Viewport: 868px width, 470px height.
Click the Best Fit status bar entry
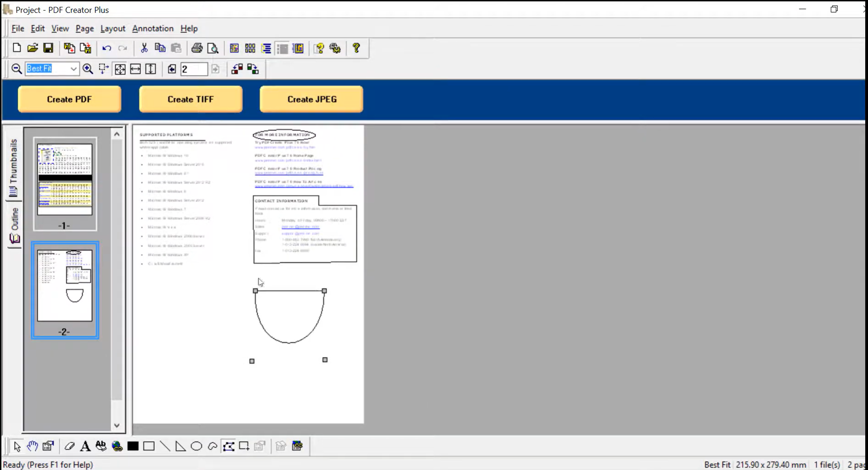pos(717,464)
